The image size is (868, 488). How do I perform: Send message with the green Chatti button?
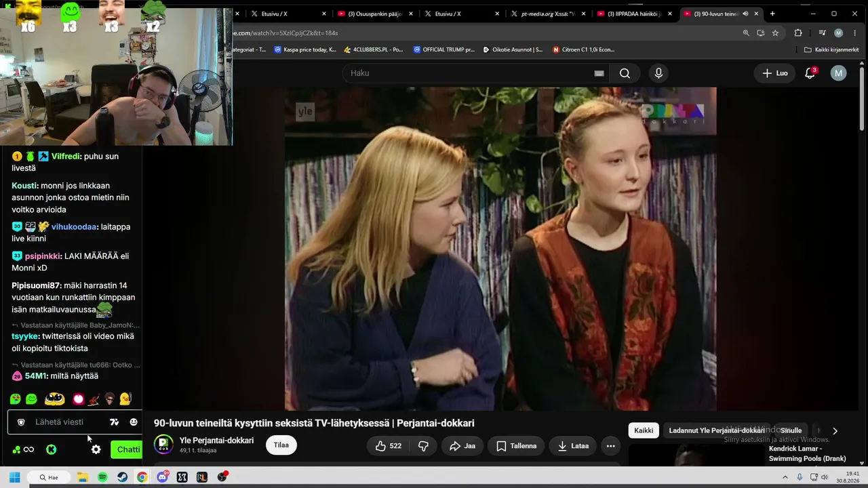[x=127, y=449]
